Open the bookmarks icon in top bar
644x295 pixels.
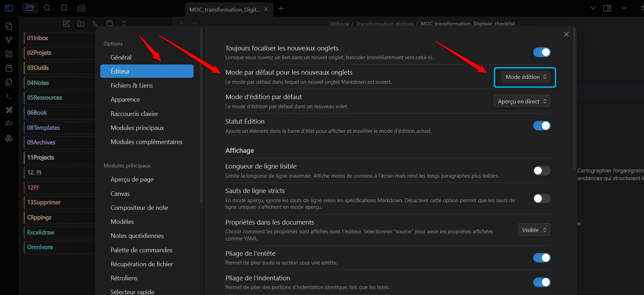[64, 8]
